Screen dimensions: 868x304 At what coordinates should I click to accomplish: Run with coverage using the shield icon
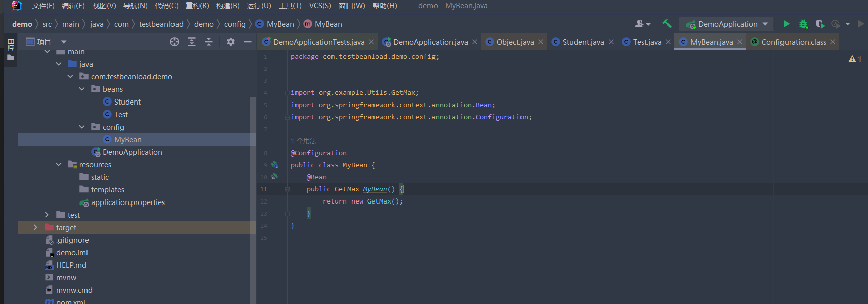[820, 24]
